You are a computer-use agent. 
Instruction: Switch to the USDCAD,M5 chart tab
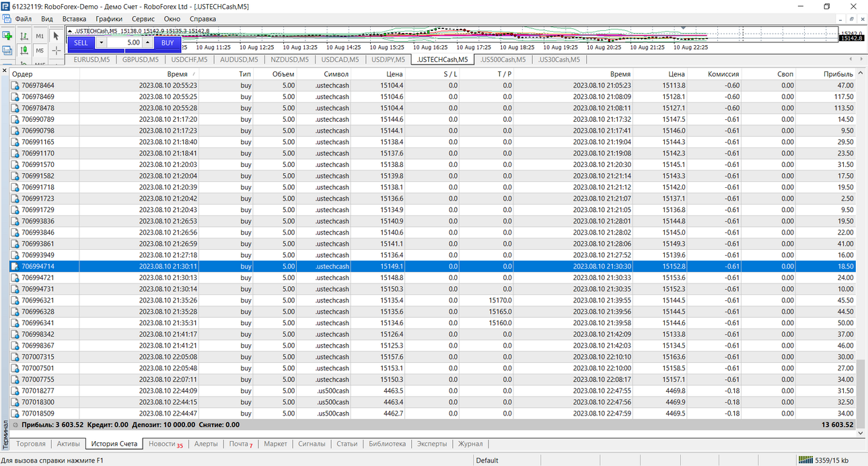click(x=339, y=59)
